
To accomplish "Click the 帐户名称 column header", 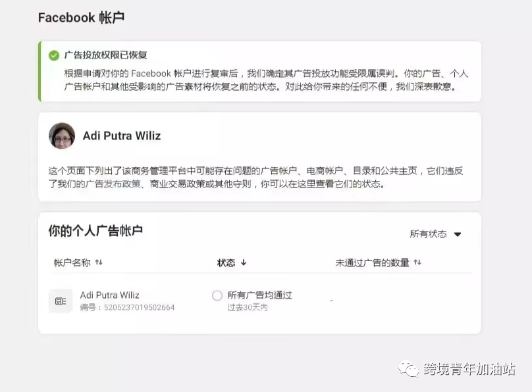I will point(72,262).
